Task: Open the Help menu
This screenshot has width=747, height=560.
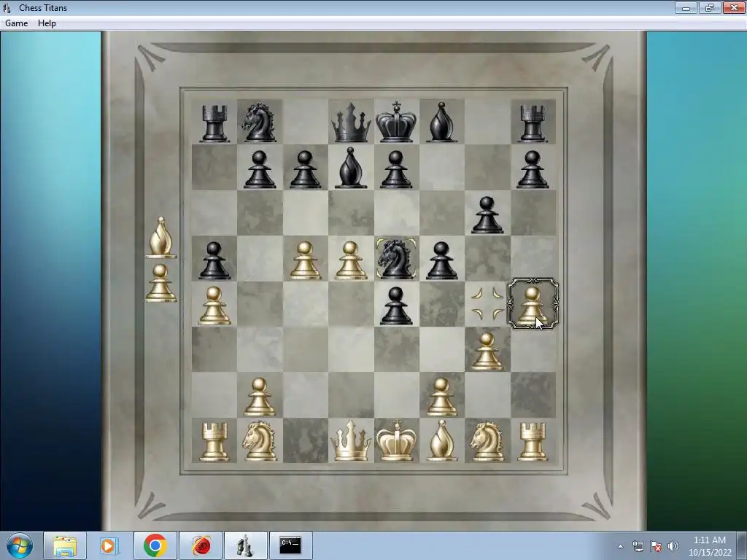Action: (47, 23)
